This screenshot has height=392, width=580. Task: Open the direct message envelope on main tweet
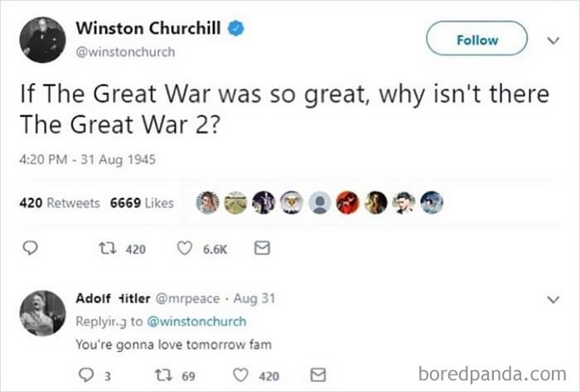[x=263, y=248]
